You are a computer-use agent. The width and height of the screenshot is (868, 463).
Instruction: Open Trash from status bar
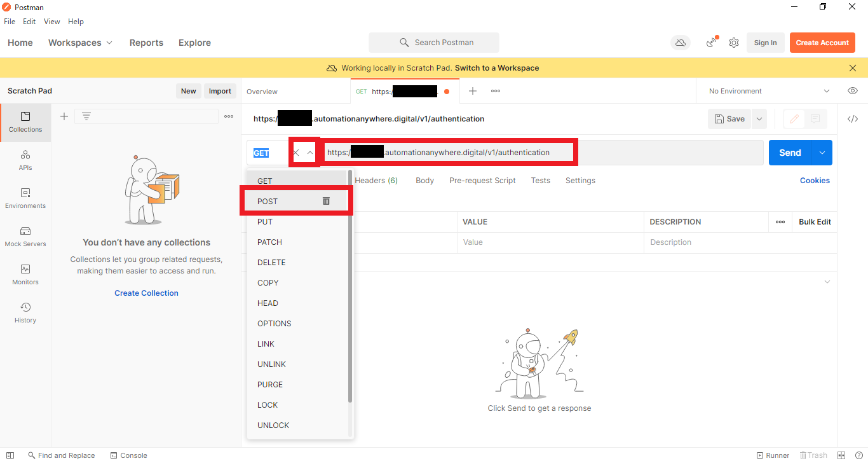813,455
